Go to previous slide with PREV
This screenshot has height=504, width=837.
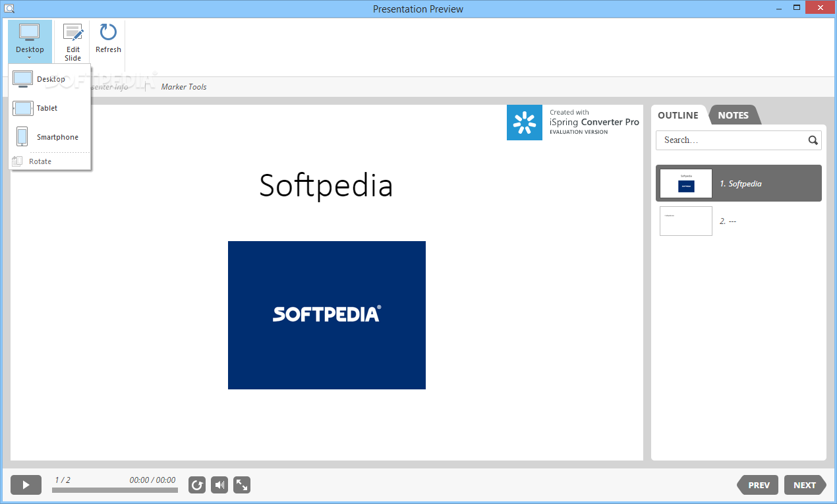tap(758, 485)
